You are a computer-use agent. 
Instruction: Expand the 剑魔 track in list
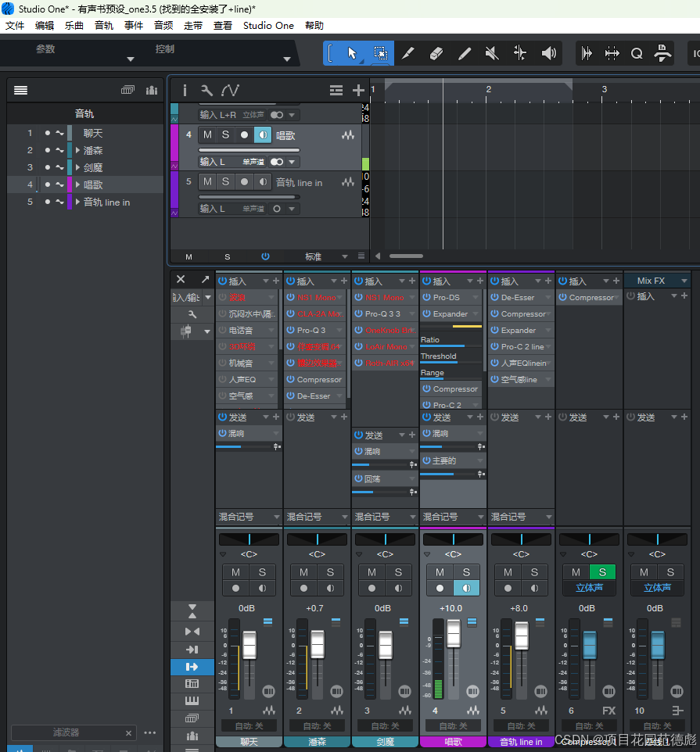(x=77, y=167)
